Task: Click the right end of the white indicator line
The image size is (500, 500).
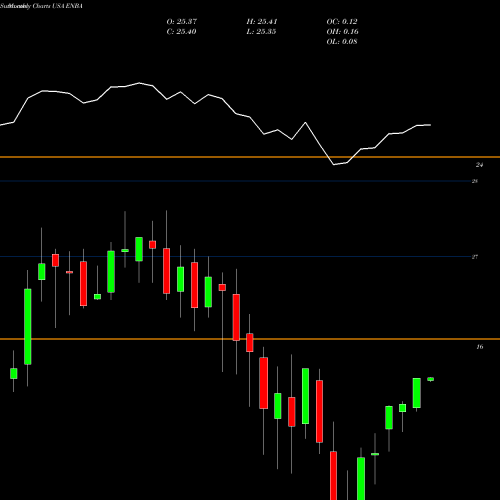Action: (430, 125)
